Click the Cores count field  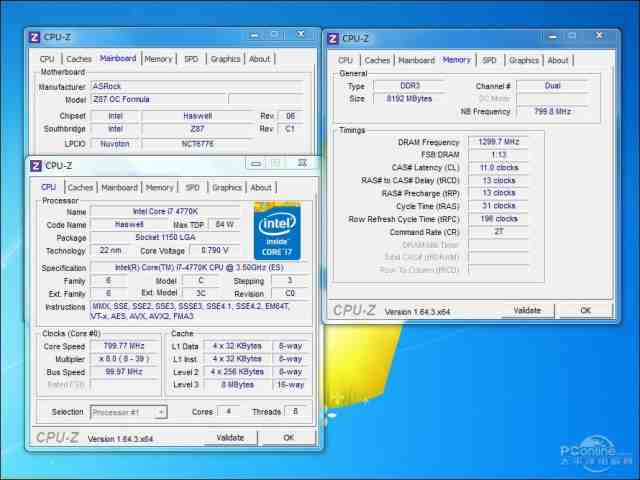pos(228,411)
